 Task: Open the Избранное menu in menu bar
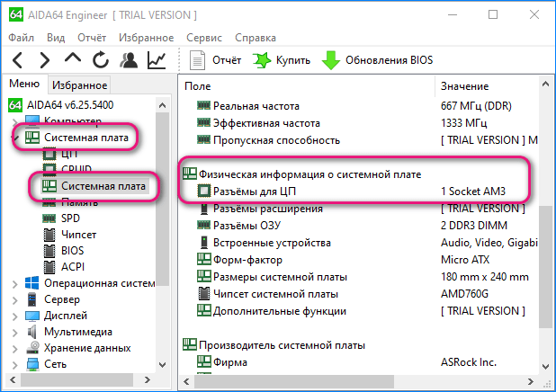coord(146,38)
